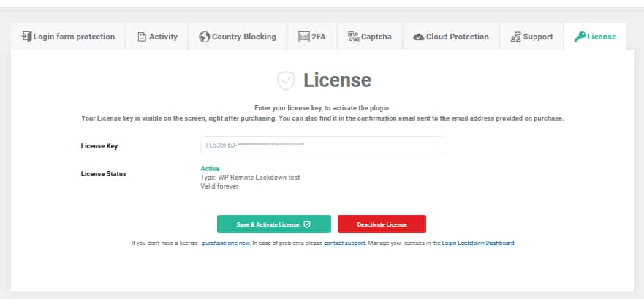Click the globe icon for Country Blocking
Screen dimensions: 644x299
point(204,37)
